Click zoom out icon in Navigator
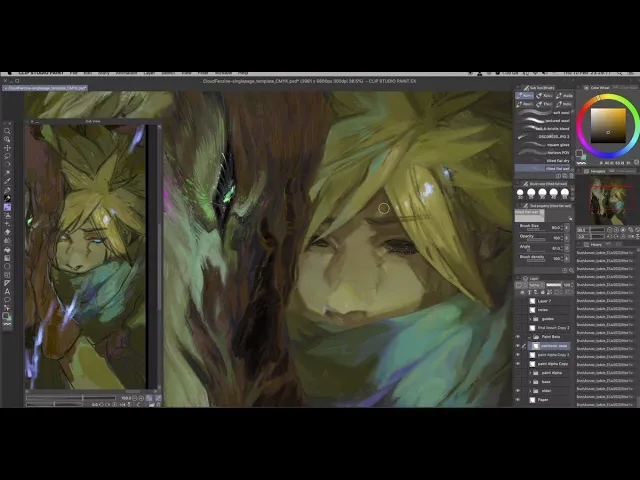 610,230
